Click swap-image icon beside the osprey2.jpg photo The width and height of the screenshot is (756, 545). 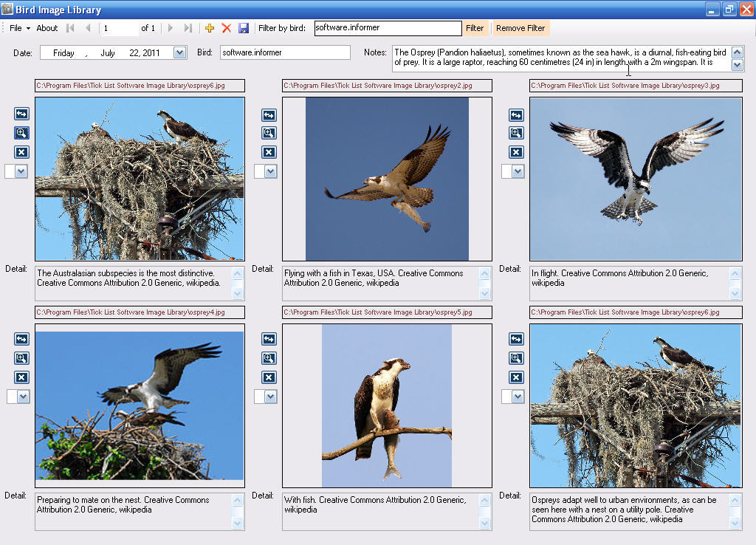click(x=269, y=114)
